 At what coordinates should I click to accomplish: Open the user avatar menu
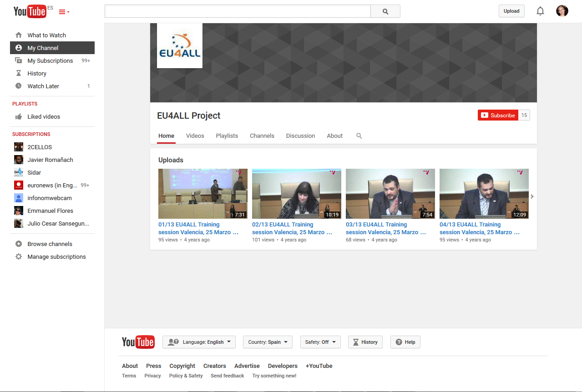coord(562,11)
